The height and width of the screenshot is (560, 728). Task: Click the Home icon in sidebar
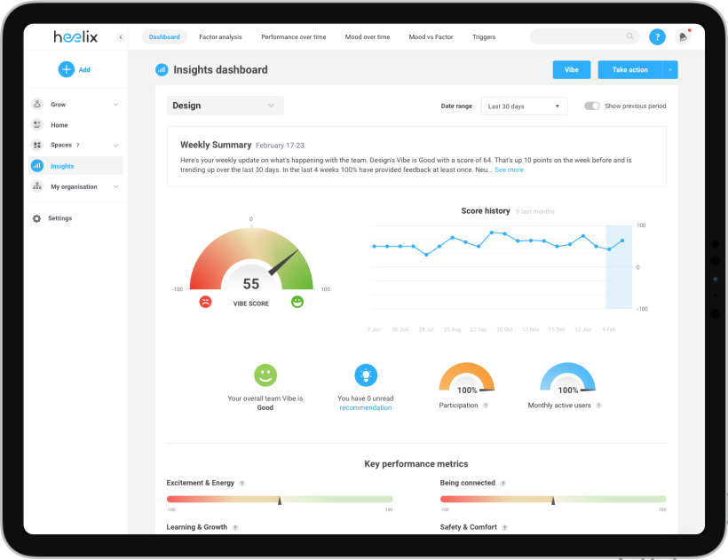click(37, 124)
